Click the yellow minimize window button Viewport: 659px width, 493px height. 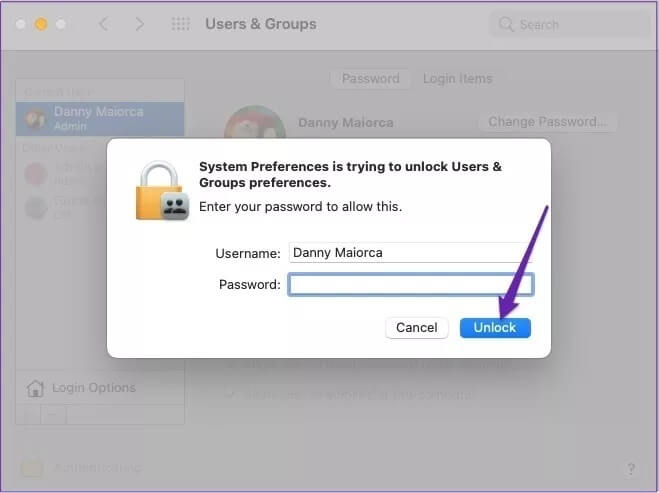point(40,24)
